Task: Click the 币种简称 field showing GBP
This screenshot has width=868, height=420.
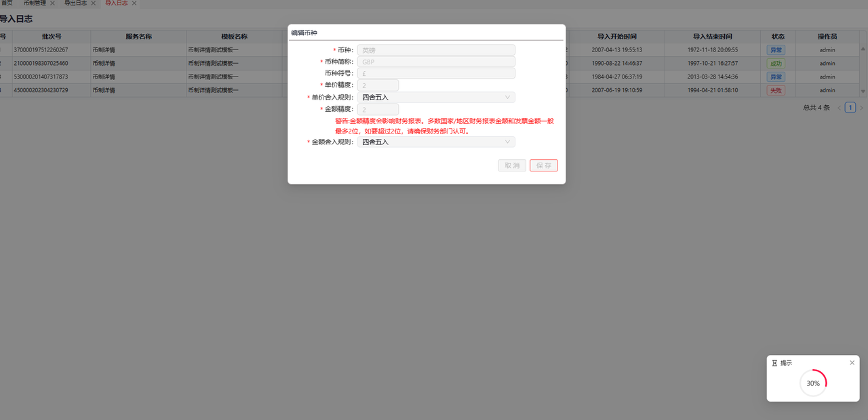Action: [x=436, y=62]
